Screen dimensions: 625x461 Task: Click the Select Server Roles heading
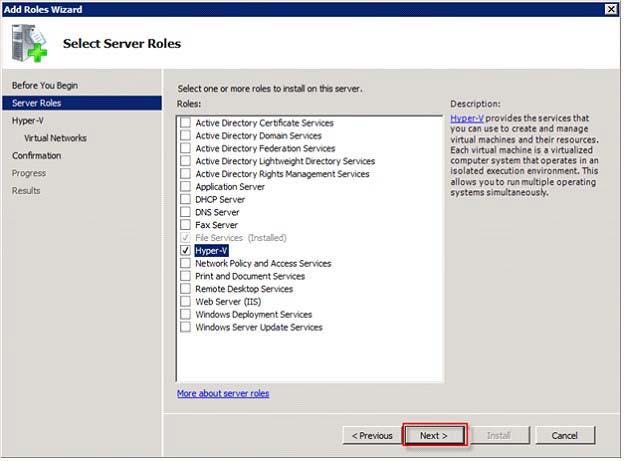pos(122,43)
